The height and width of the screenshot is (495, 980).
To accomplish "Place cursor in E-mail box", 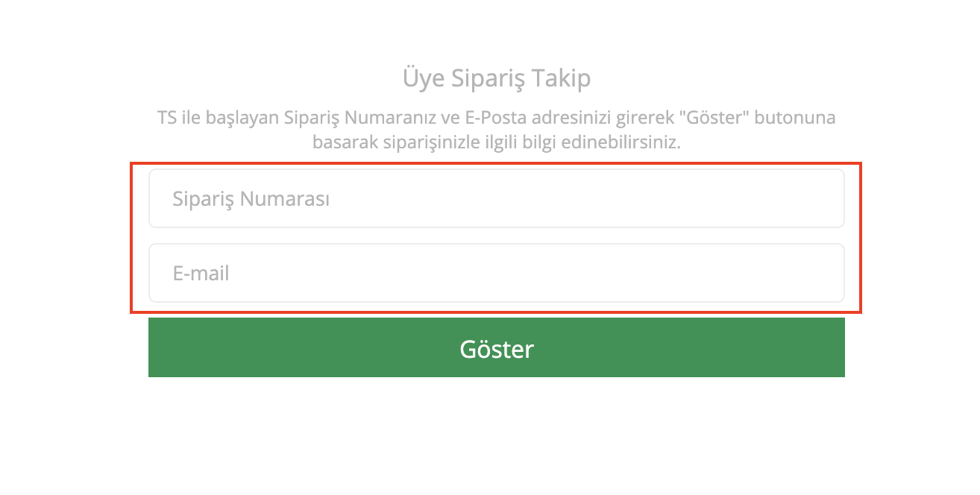I will click(496, 274).
